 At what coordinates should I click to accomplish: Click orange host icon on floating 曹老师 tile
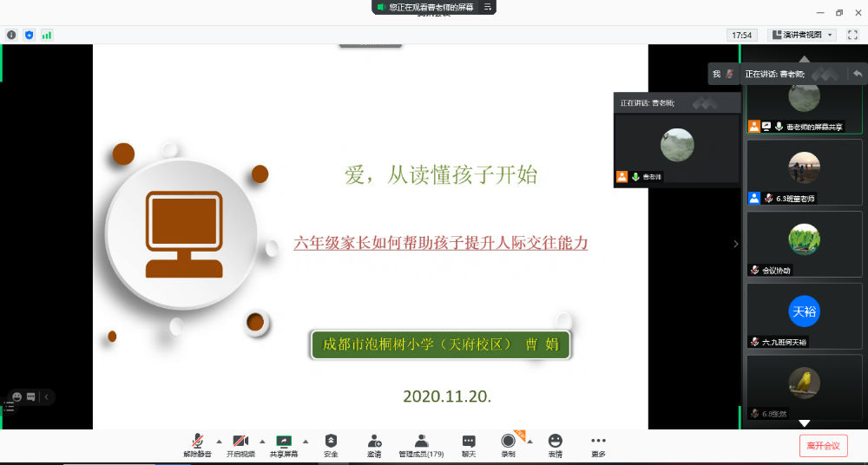[622, 177]
